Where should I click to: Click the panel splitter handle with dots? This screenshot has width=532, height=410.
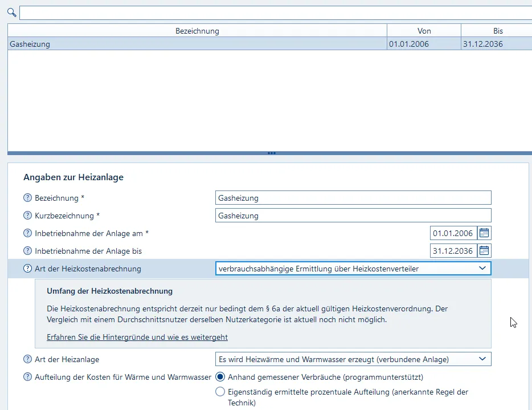point(271,153)
